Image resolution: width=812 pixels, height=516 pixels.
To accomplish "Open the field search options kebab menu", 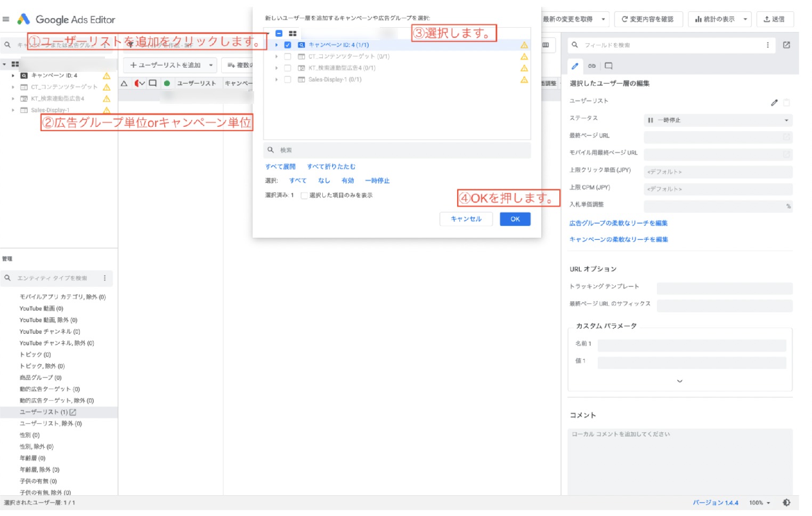I will (767, 45).
